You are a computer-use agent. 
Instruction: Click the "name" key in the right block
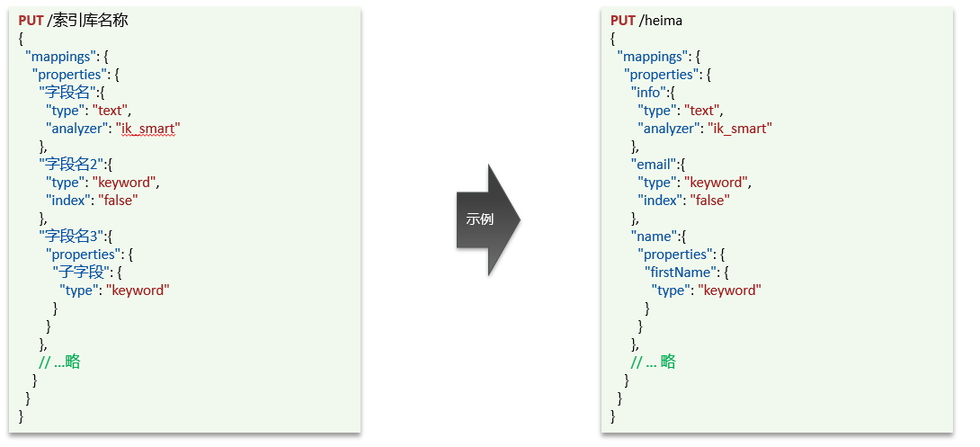(654, 237)
